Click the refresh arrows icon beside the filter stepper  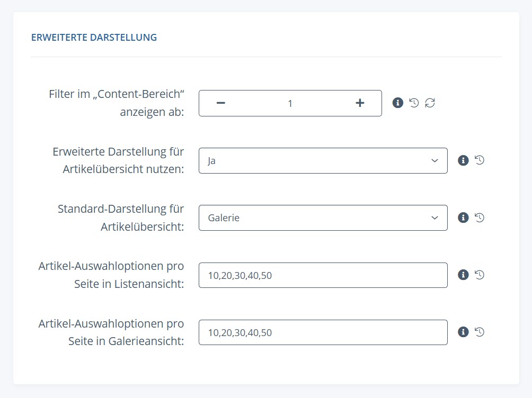(430, 103)
